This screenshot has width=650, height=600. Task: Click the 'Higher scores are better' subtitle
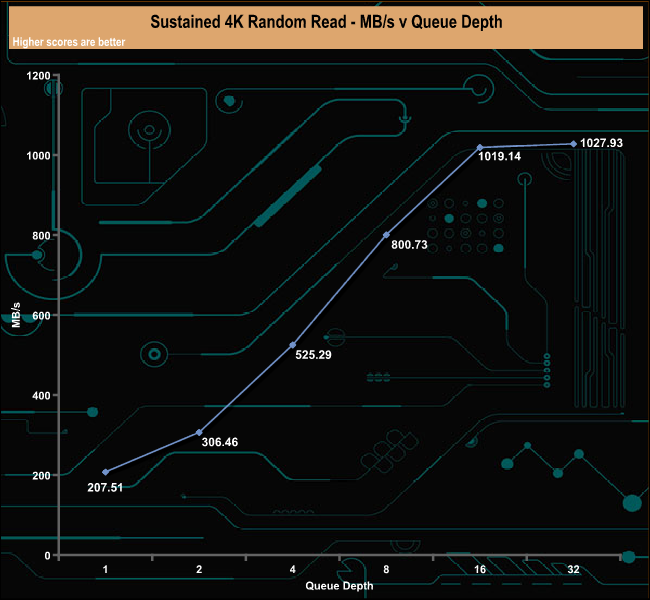tap(69, 42)
